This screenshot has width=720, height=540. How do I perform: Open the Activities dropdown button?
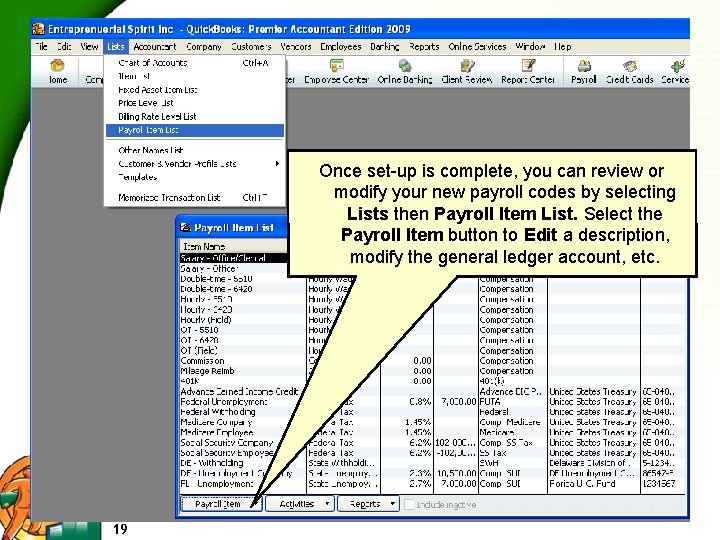(x=299, y=504)
